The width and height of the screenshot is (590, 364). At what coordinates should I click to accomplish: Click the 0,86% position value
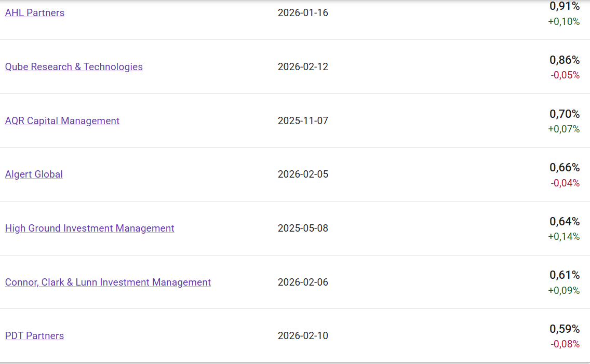[565, 60]
